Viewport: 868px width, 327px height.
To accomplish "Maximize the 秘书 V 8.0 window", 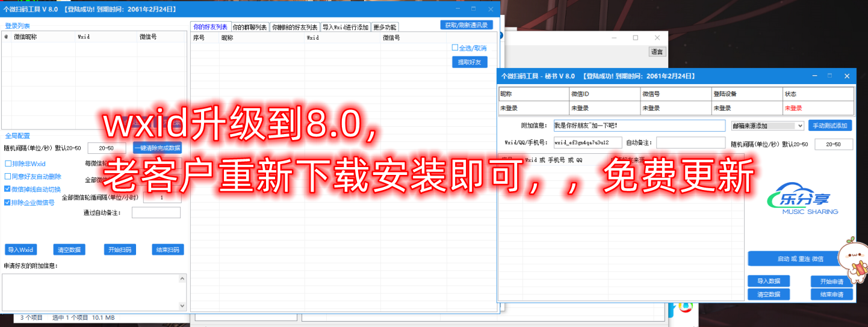I will 830,76.
